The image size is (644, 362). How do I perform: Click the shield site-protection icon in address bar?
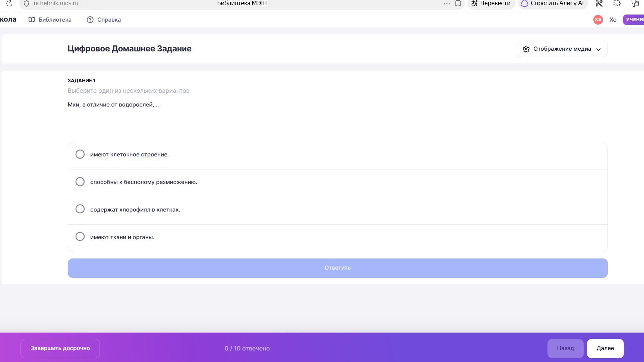tap(26, 3)
